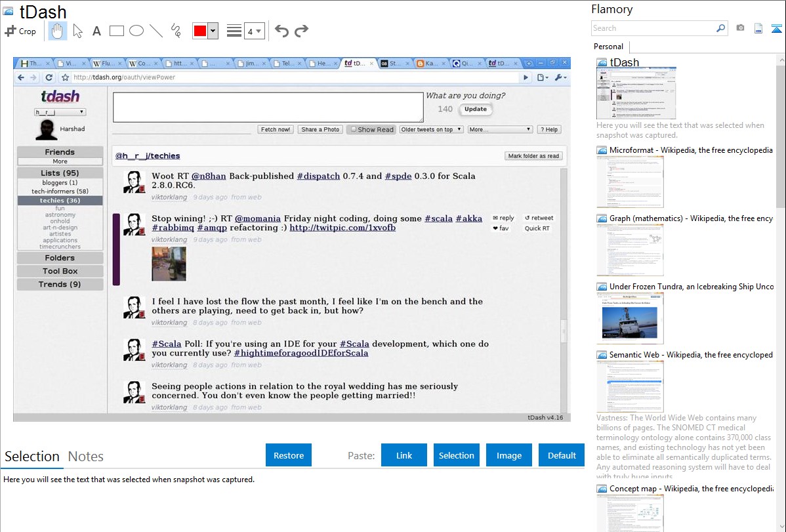
Task: Pick the rectangle shape tool
Action: (x=117, y=31)
